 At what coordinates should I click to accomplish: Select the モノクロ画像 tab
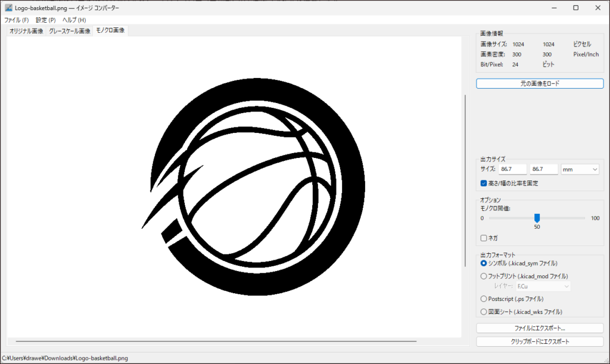[x=110, y=30]
